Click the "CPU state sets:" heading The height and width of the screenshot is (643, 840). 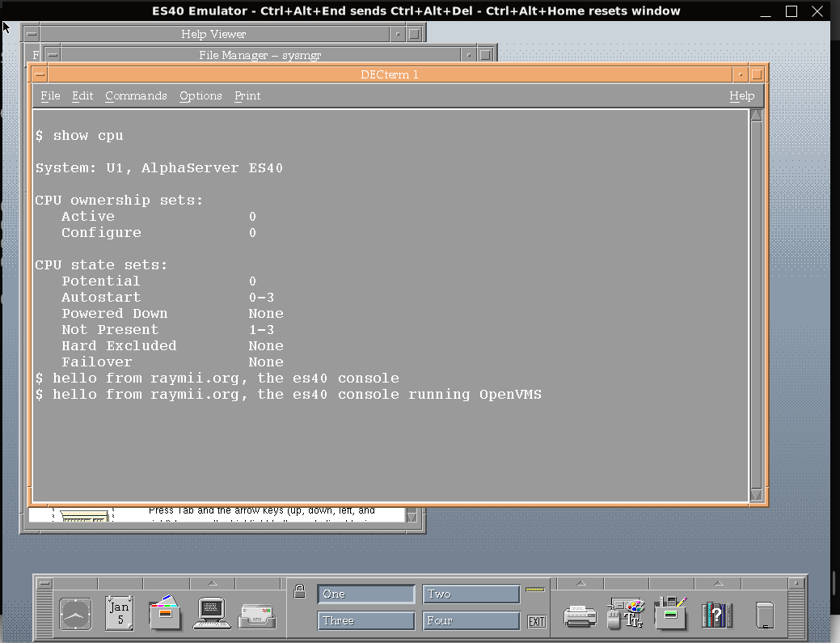(101, 265)
